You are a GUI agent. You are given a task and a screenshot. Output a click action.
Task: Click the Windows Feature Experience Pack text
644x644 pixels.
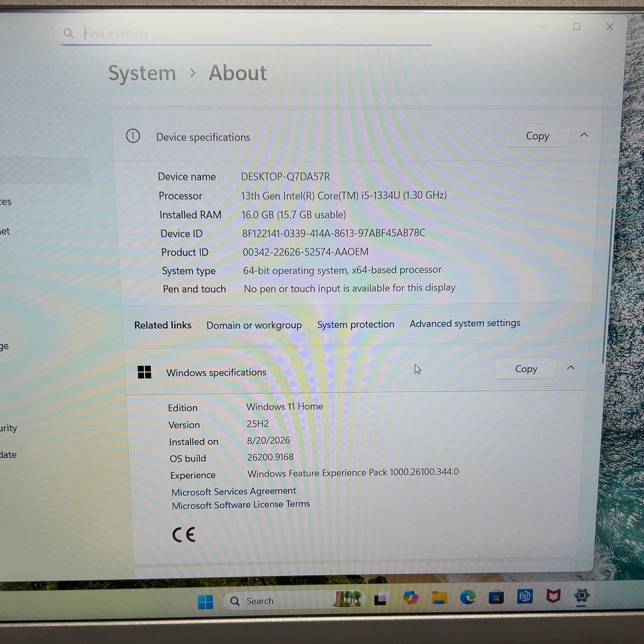coord(353,473)
